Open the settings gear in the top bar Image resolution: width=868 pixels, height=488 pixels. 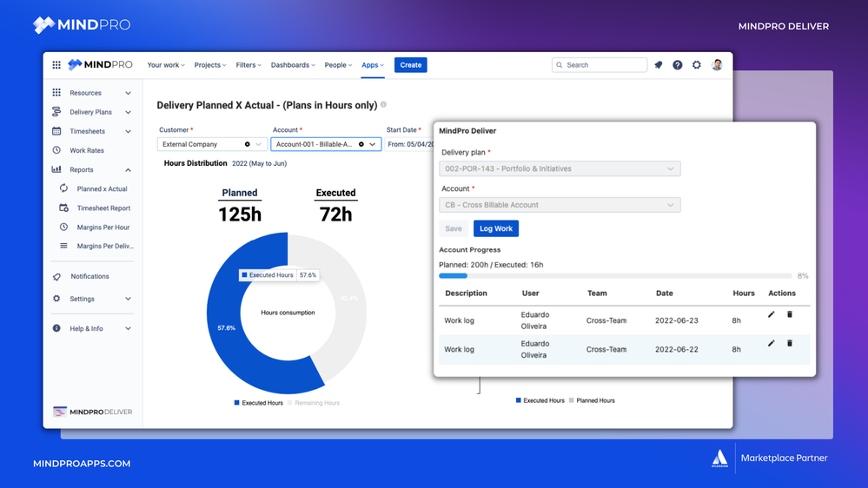tap(696, 65)
